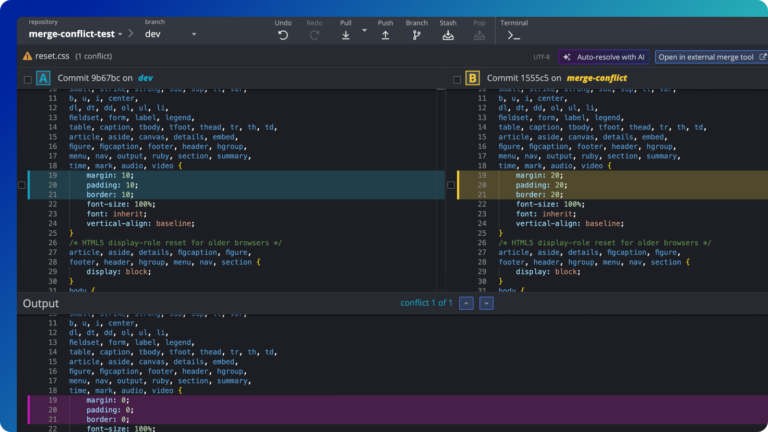Tick the left pane conflict chunk checkbox
The width and height of the screenshot is (768, 432).
22,185
